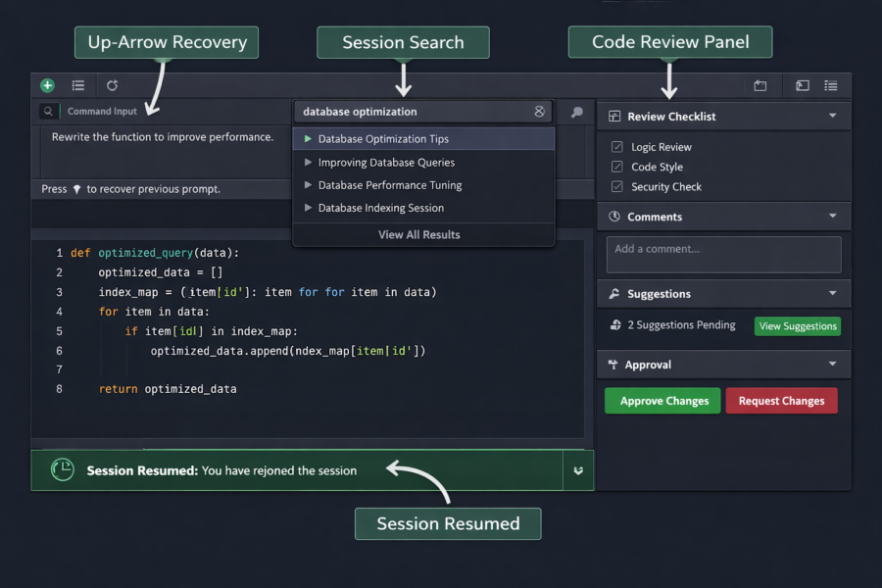Click the magnifier icon by Command Input

tap(48, 112)
